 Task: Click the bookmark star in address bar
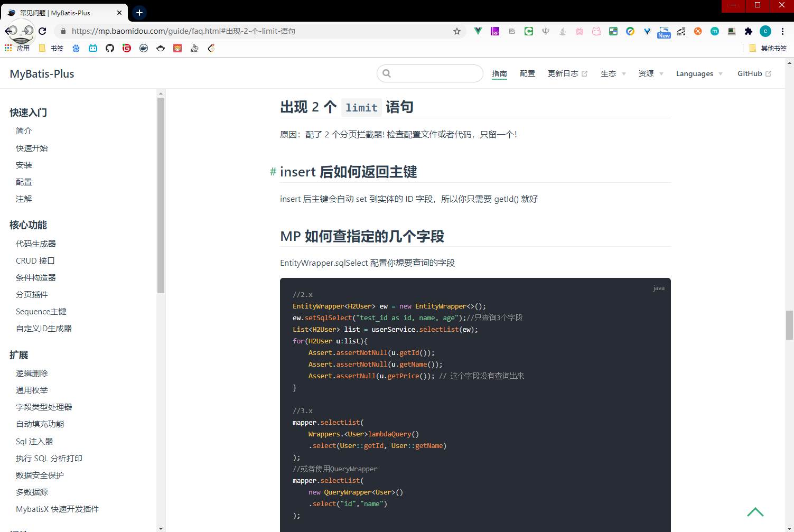click(457, 31)
